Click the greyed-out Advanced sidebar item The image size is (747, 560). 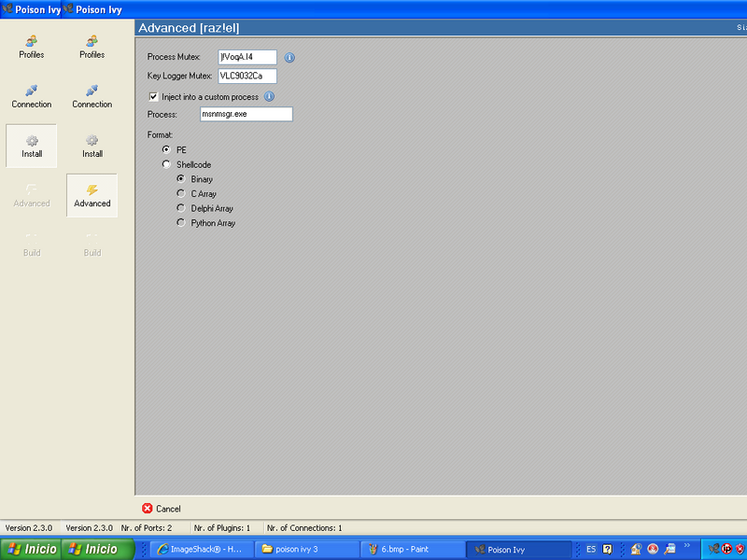point(32,196)
